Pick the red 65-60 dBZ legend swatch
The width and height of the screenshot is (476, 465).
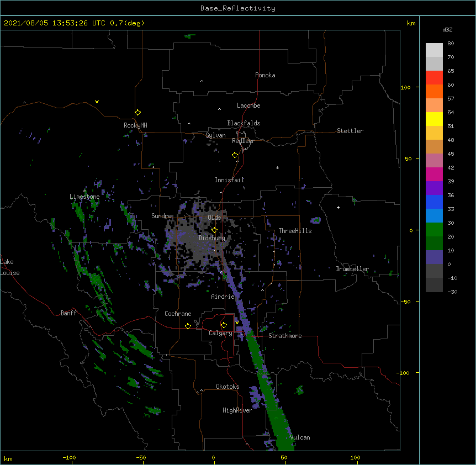(x=434, y=77)
